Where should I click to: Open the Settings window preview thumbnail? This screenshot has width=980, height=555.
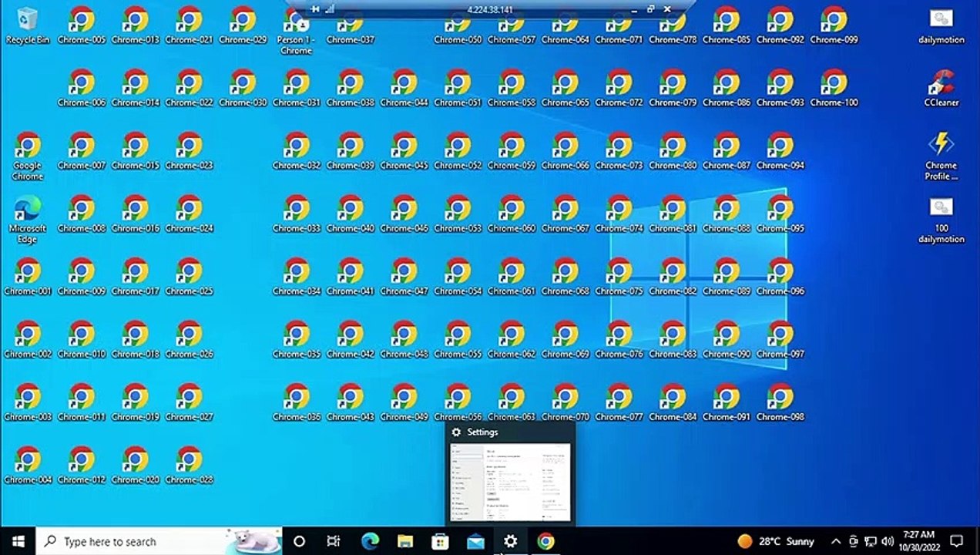(x=511, y=481)
